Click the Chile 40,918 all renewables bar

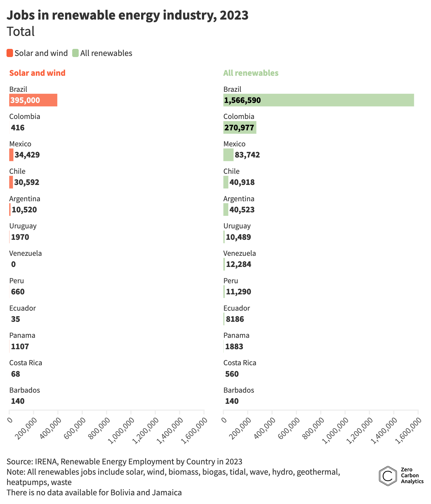pos(226,182)
